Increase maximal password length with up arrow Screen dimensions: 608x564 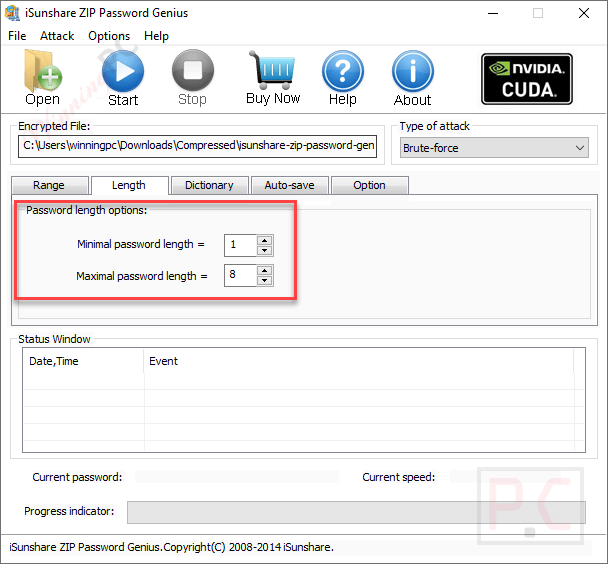click(x=265, y=270)
